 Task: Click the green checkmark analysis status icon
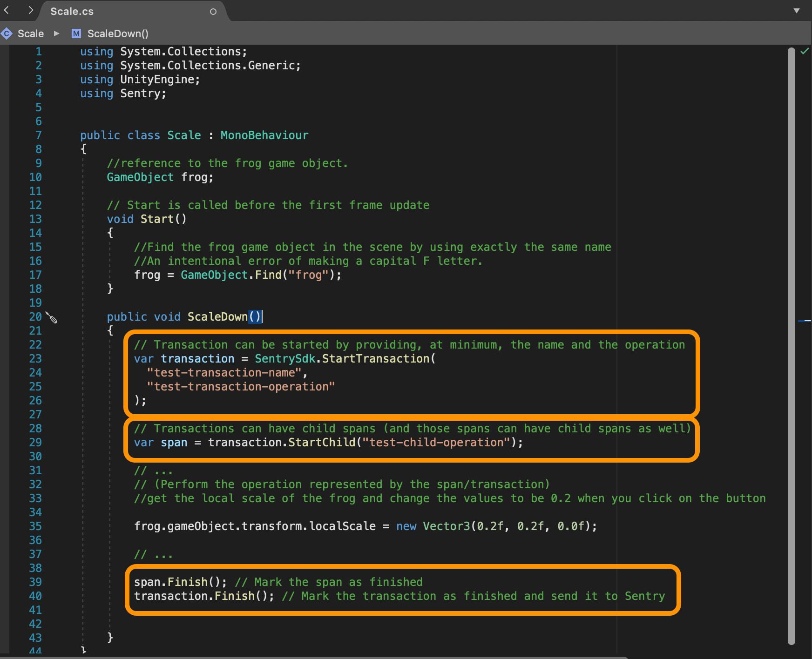coord(805,51)
